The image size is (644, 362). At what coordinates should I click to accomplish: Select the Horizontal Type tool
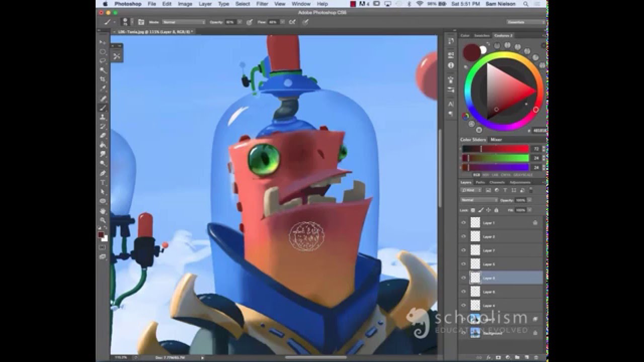[103, 182]
